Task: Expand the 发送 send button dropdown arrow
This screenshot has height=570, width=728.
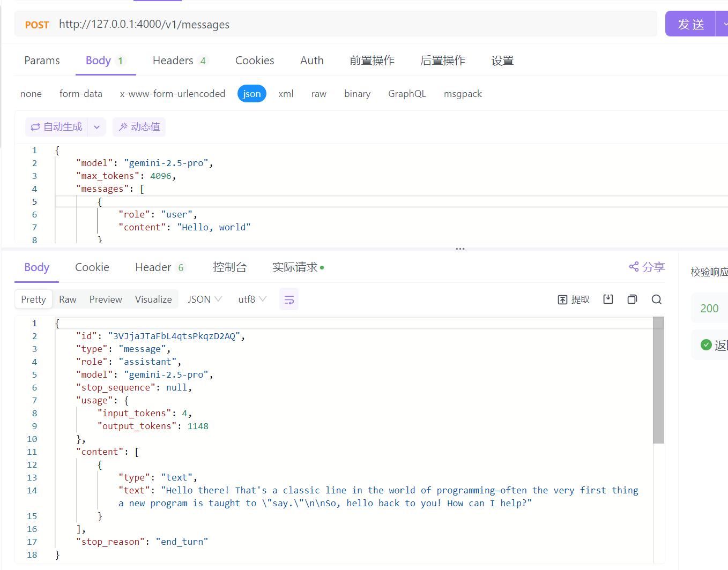Action: [725, 24]
